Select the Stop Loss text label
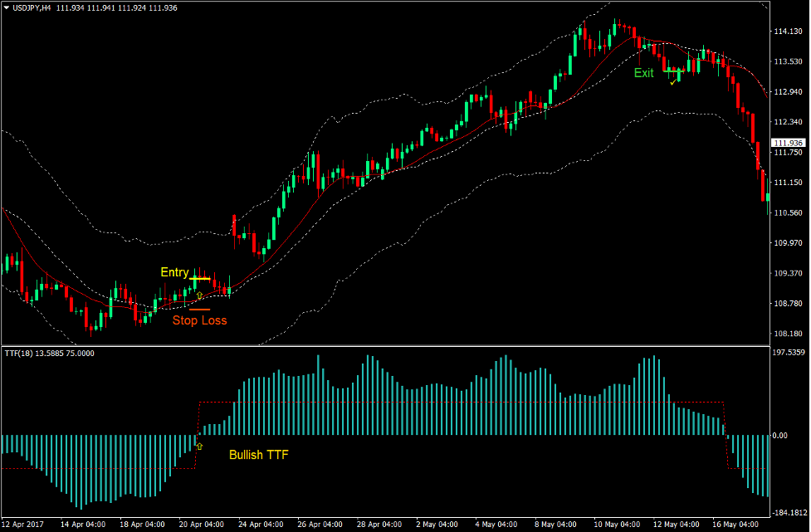This screenshot has width=811, height=532. 201,320
